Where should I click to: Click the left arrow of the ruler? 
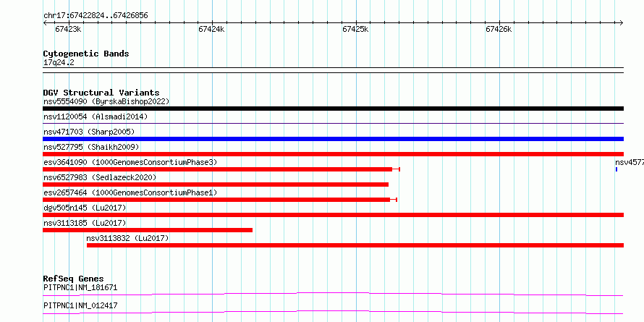45,22
